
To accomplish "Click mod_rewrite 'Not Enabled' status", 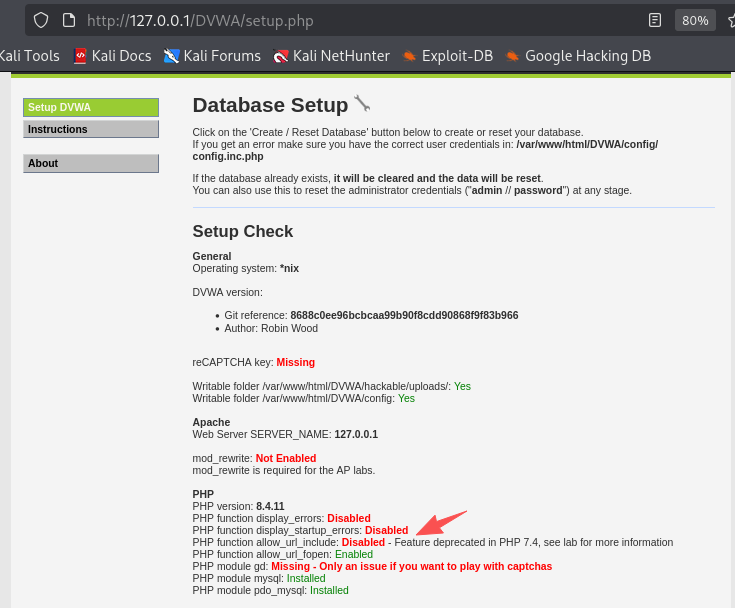I will (286, 458).
